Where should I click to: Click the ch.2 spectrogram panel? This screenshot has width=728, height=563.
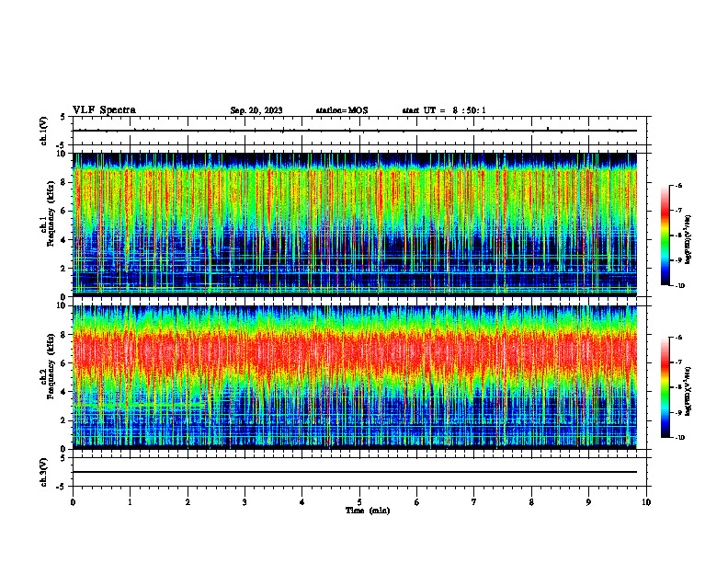coord(355,377)
